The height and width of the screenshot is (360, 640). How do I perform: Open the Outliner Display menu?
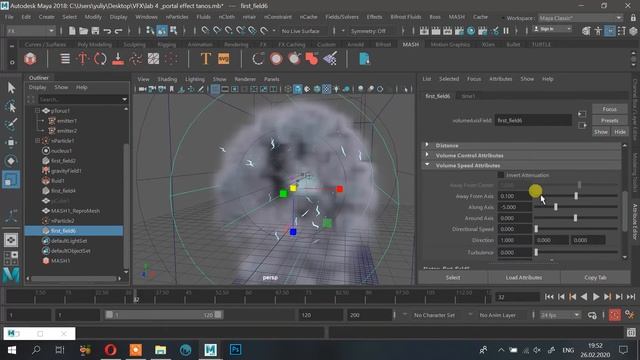(38, 87)
